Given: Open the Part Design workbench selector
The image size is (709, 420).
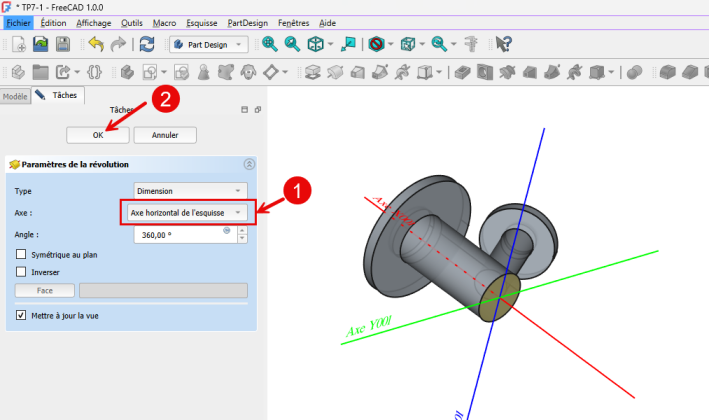Looking at the screenshot, I should (x=209, y=44).
